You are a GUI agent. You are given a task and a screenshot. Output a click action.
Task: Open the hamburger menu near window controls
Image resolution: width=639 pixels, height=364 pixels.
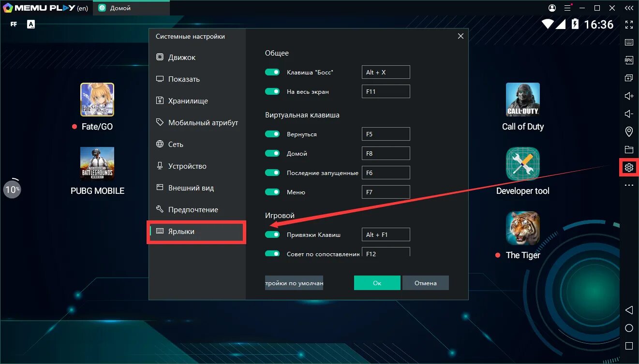tap(567, 8)
